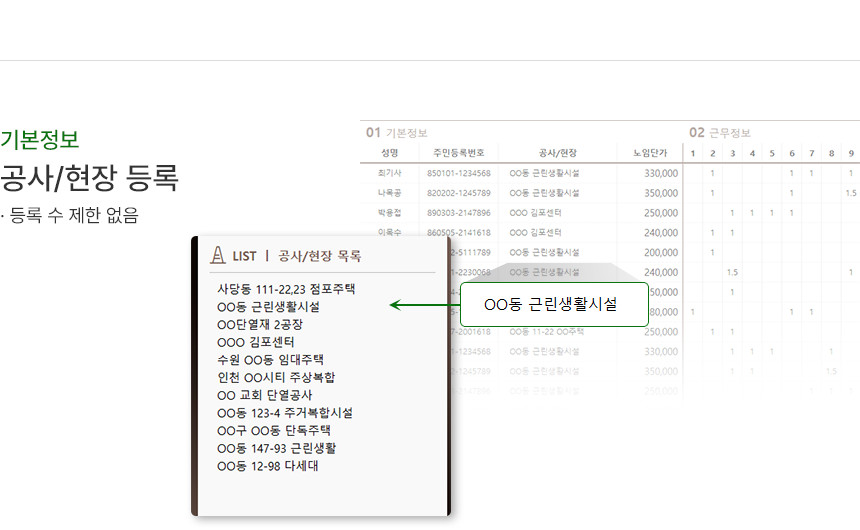Click the 330,000 wage cell in 최기사's row
The width and height of the screenshot is (860, 530).
(x=661, y=173)
